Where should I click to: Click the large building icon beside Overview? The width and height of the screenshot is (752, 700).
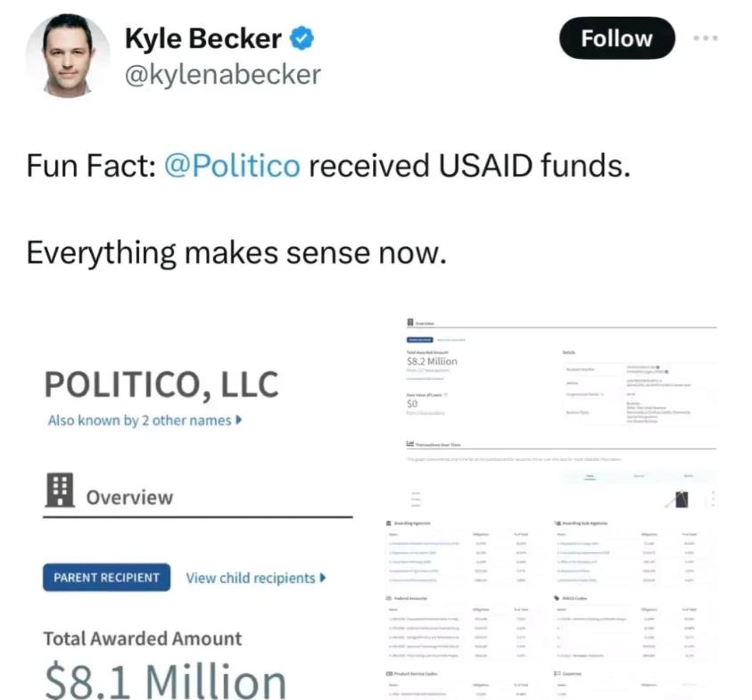pyautogui.click(x=60, y=492)
